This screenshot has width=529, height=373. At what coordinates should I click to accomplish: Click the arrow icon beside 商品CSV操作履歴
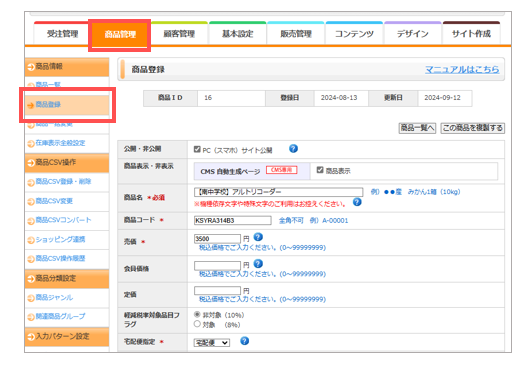click(x=31, y=259)
